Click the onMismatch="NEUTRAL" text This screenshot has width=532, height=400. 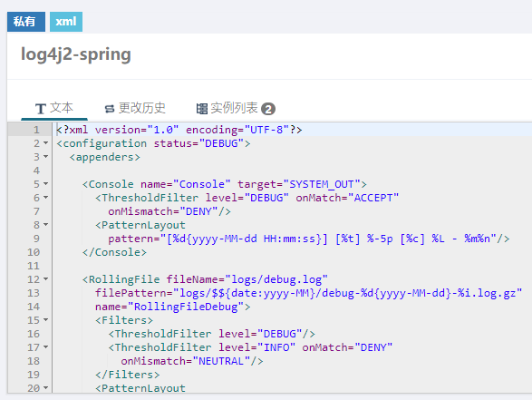186,361
